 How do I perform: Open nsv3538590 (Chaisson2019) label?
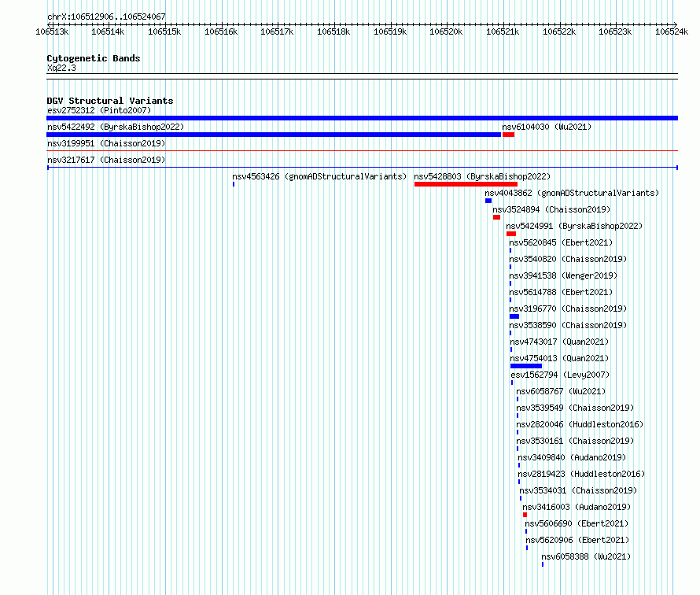coord(569,325)
